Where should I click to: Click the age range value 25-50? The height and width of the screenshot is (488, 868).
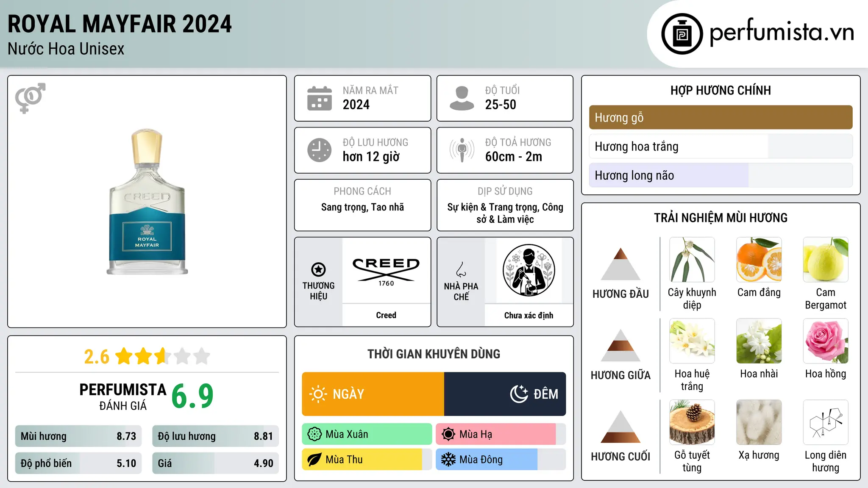pyautogui.click(x=501, y=105)
